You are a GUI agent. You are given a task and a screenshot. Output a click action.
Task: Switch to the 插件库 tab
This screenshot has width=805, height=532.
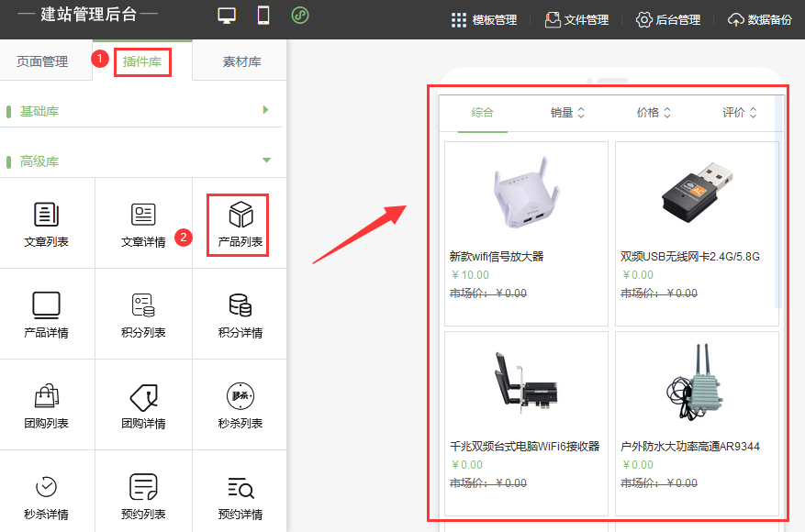click(142, 61)
